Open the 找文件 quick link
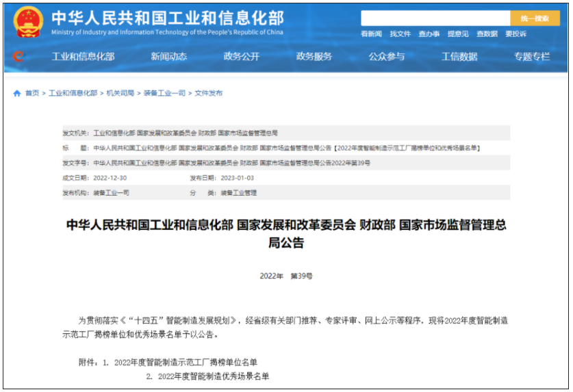Viewport: 573px width, 392px height. click(400, 34)
